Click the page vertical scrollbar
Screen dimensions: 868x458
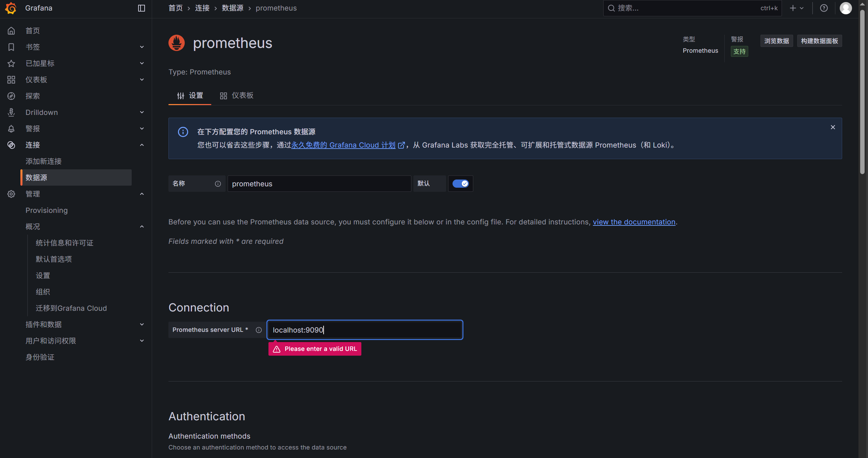coord(862,92)
